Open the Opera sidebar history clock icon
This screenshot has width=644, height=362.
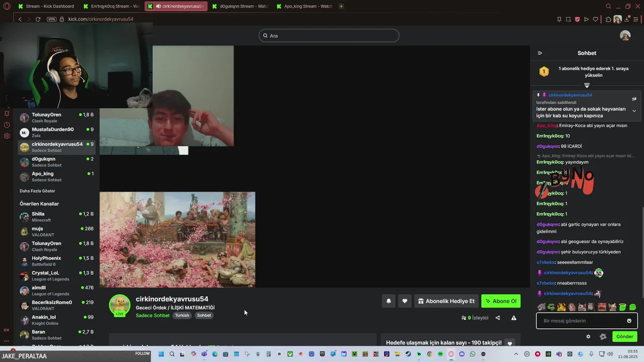pyautogui.click(x=7, y=125)
